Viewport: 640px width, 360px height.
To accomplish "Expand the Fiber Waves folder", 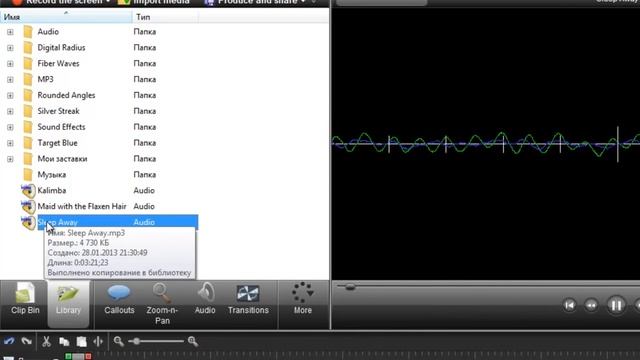I will click(x=10, y=64).
